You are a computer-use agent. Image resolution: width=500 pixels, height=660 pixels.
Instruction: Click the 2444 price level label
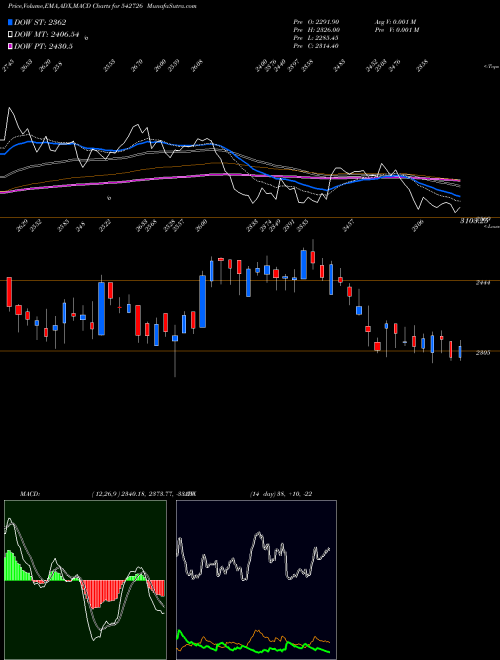pos(483,283)
